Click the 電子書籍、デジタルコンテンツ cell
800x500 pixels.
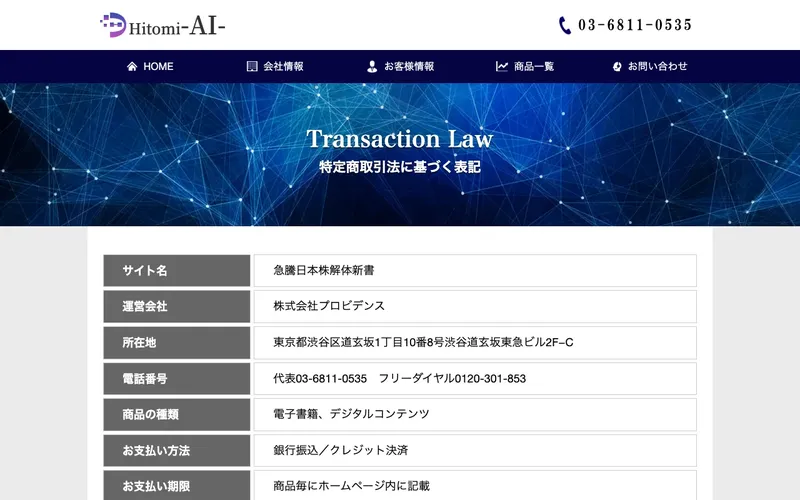[475, 414]
